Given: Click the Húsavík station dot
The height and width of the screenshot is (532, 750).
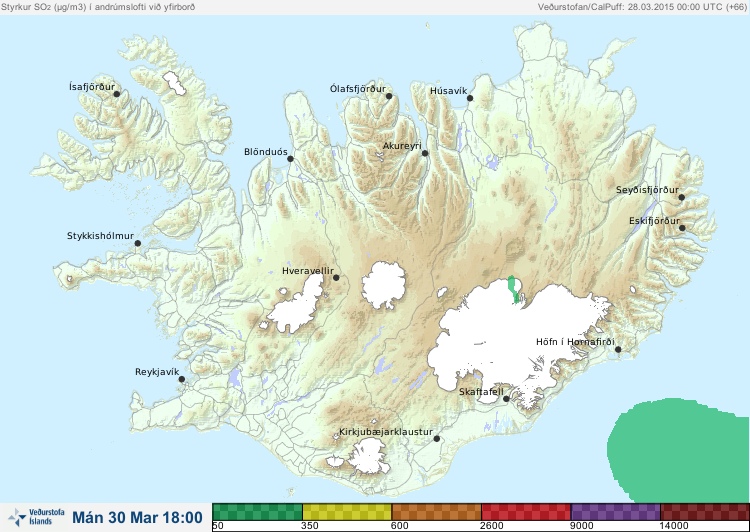Looking at the screenshot, I should (470, 98).
